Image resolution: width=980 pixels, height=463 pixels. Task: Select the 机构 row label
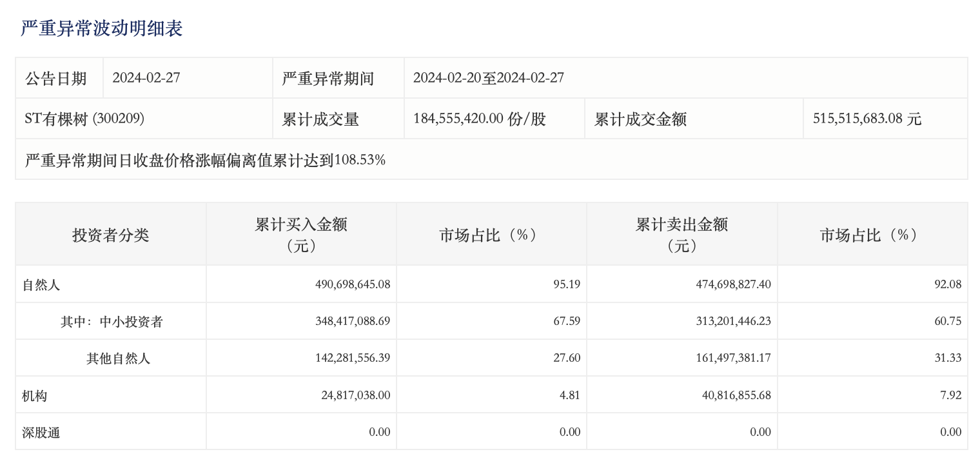pyautogui.click(x=35, y=395)
